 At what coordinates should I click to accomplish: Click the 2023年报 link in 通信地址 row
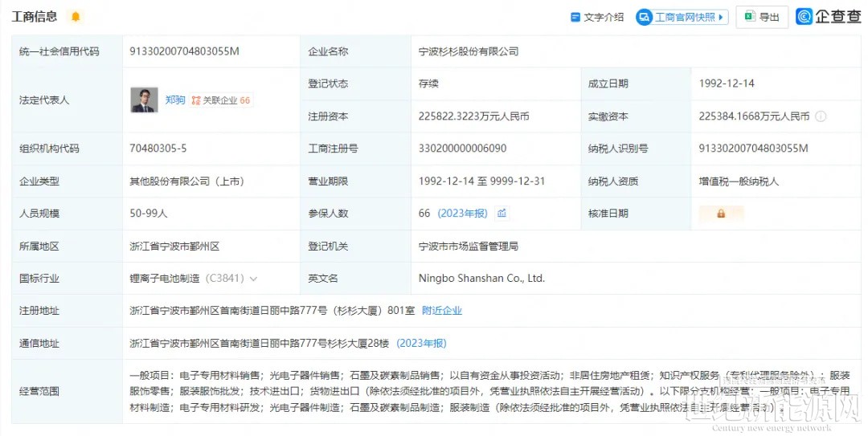click(421, 343)
